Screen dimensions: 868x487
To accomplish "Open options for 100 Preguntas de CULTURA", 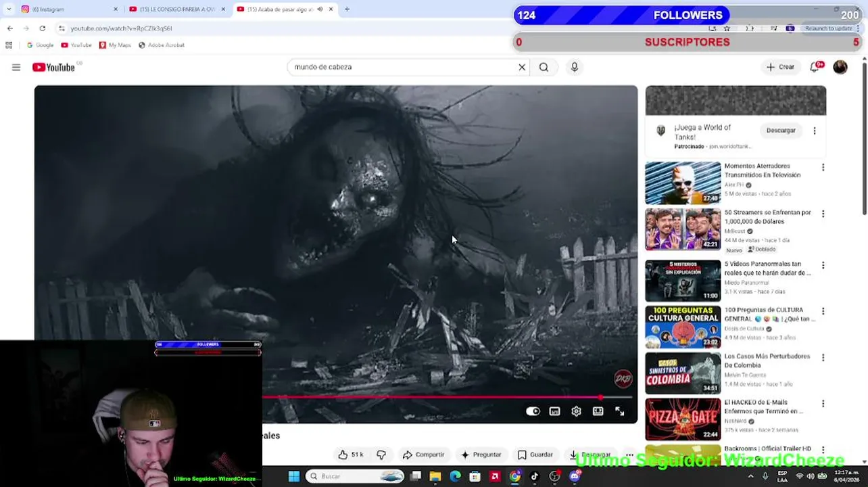I will pos(823,311).
